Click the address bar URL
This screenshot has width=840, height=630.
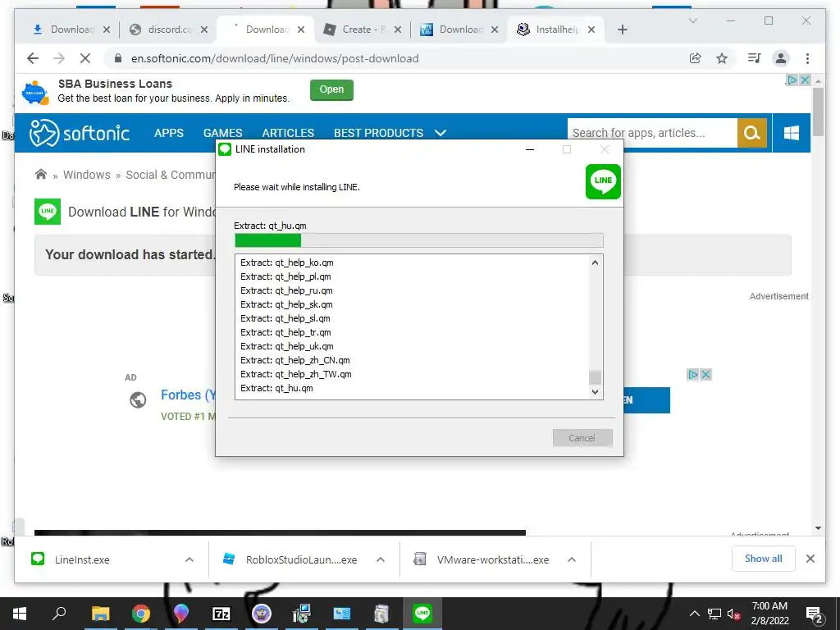click(275, 58)
